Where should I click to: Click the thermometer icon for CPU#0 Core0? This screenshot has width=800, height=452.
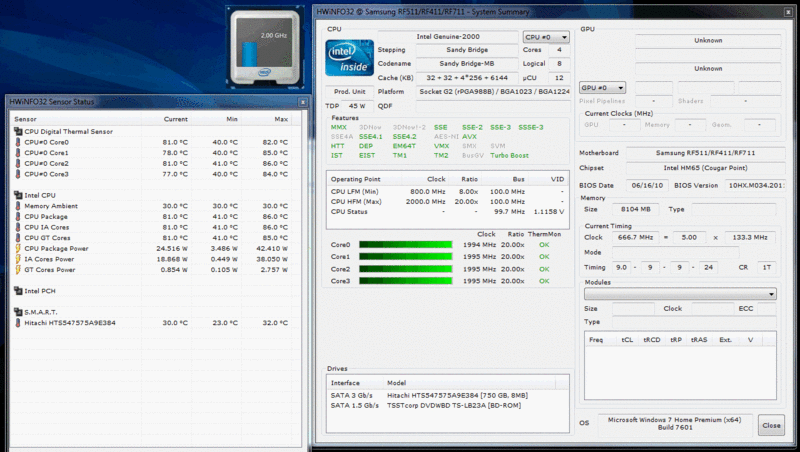click(x=18, y=142)
